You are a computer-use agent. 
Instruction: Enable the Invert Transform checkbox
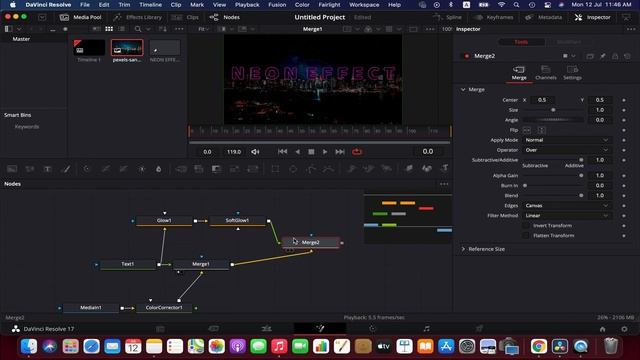(526, 226)
